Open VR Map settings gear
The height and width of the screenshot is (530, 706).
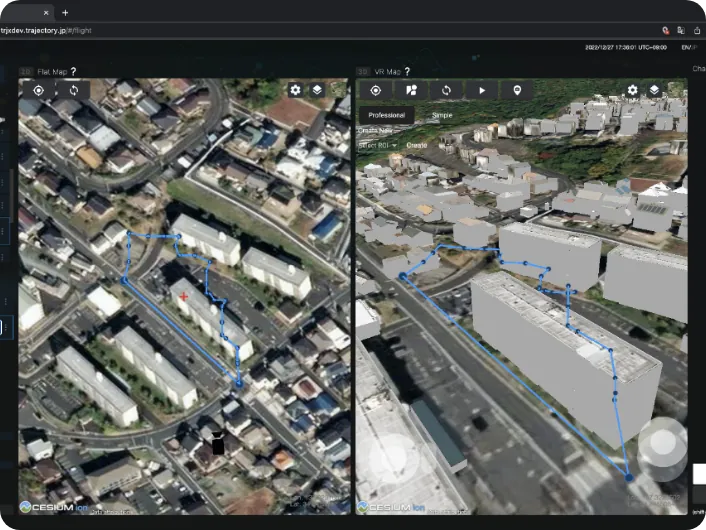coord(633,90)
